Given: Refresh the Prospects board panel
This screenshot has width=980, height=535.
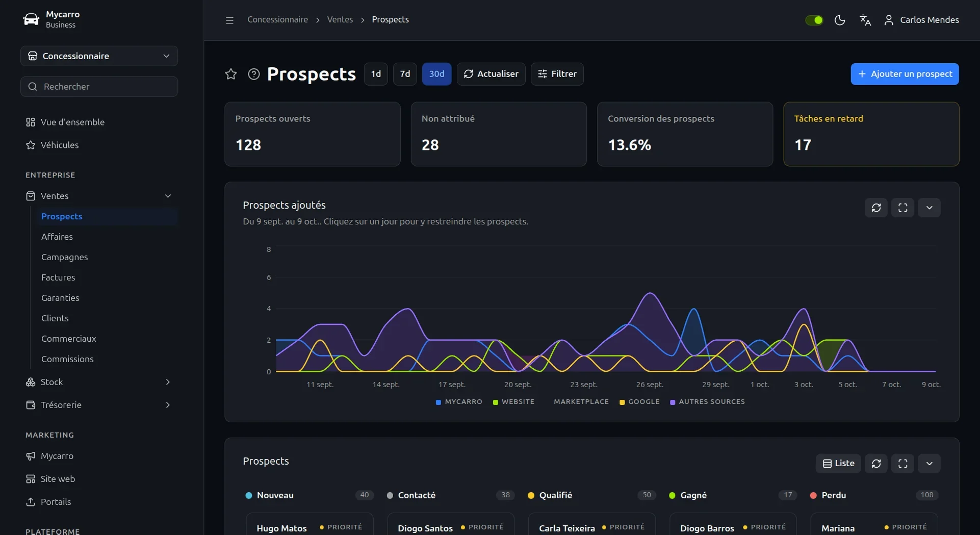Looking at the screenshot, I should (876, 464).
